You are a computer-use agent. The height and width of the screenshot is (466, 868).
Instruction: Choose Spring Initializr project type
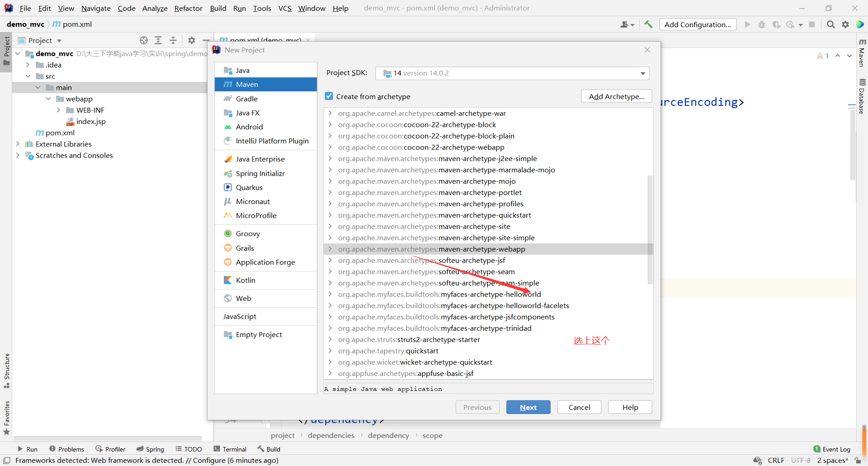pyautogui.click(x=266, y=173)
